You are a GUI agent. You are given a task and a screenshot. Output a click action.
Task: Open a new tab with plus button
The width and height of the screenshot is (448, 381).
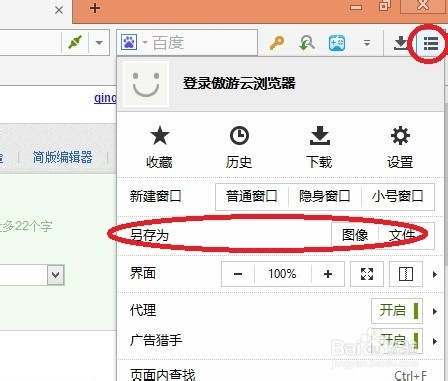[x=95, y=8]
